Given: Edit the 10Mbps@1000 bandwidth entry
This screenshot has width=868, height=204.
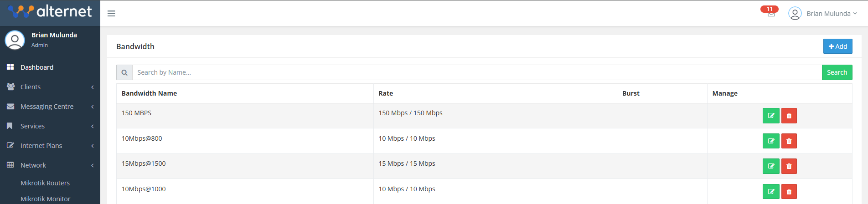Looking at the screenshot, I should tap(771, 192).
